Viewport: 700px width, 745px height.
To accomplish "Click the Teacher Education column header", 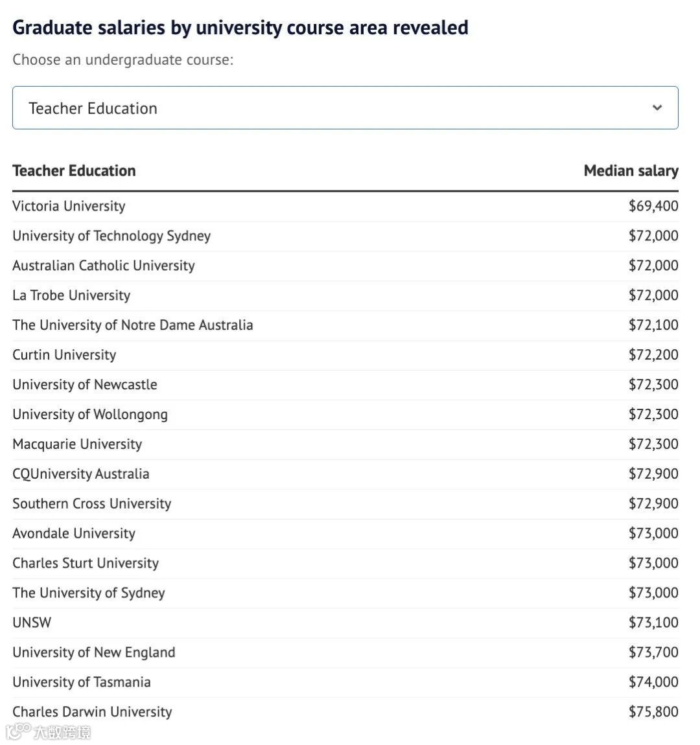I will pyautogui.click(x=74, y=171).
